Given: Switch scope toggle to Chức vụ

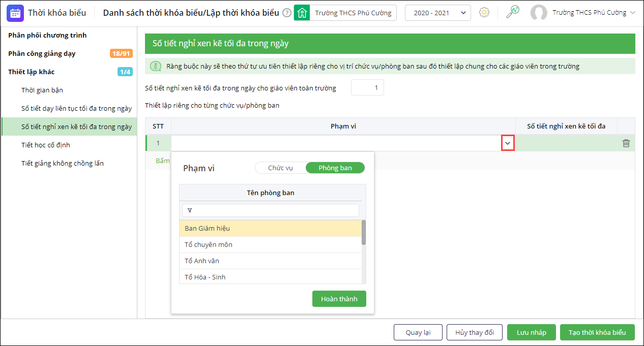Looking at the screenshot, I should pyautogui.click(x=280, y=168).
